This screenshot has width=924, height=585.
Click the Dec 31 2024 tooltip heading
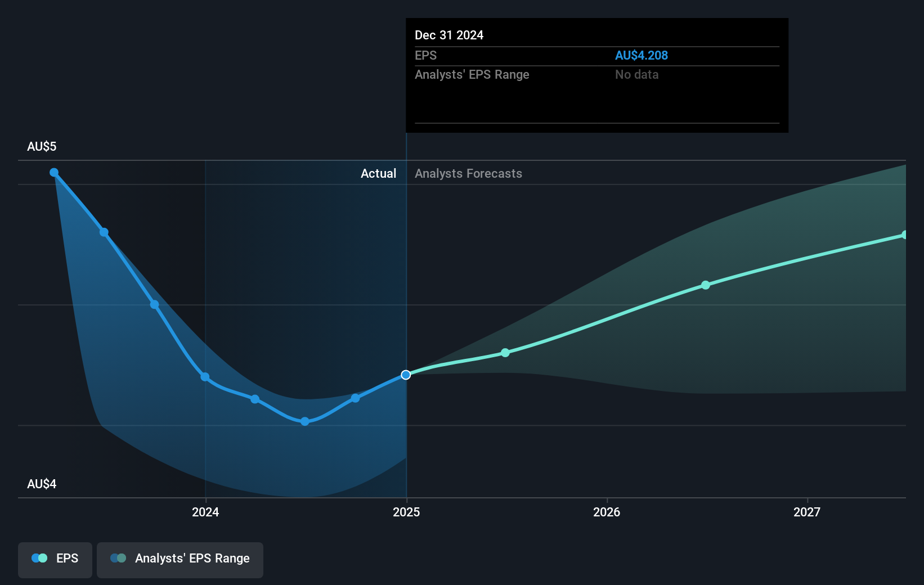449,35
